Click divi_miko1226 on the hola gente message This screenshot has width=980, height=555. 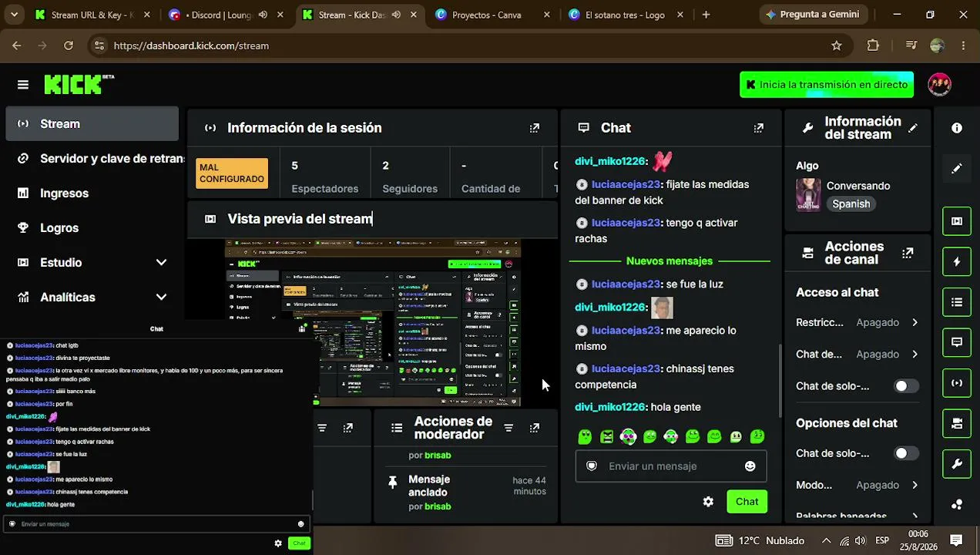pyautogui.click(x=609, y=407)
